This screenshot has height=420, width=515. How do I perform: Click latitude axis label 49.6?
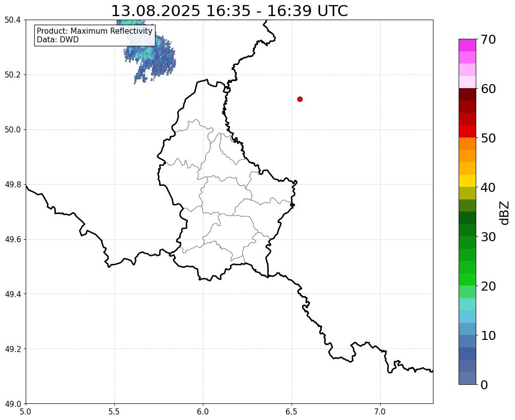(13, 240)
